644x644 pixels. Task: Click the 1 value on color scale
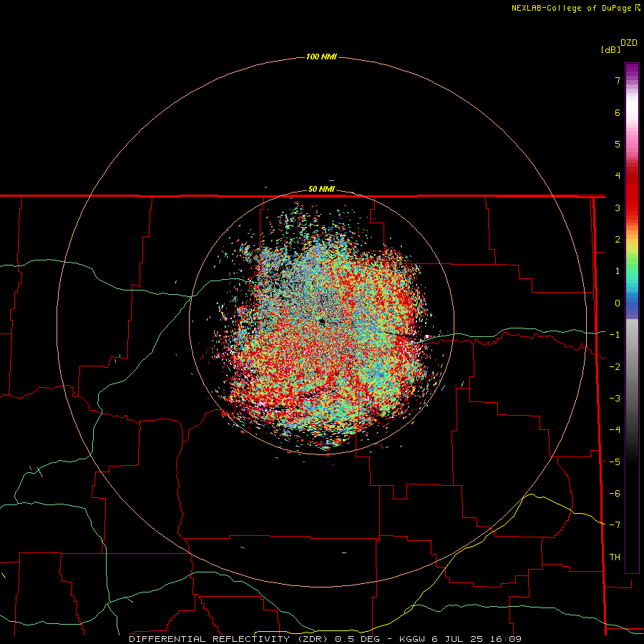pos(618,271)
